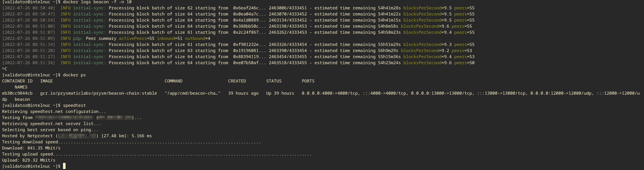Click the terminal cursor at the last prompt

tap(64, 166)
